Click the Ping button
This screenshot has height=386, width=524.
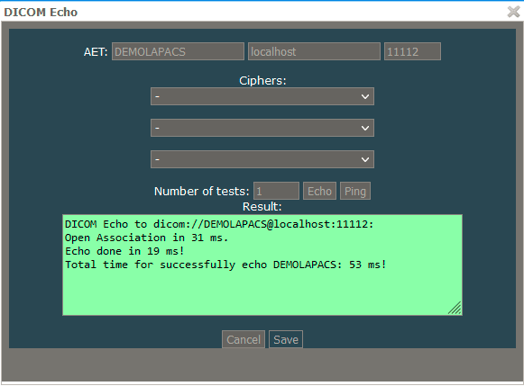point(355,191)
